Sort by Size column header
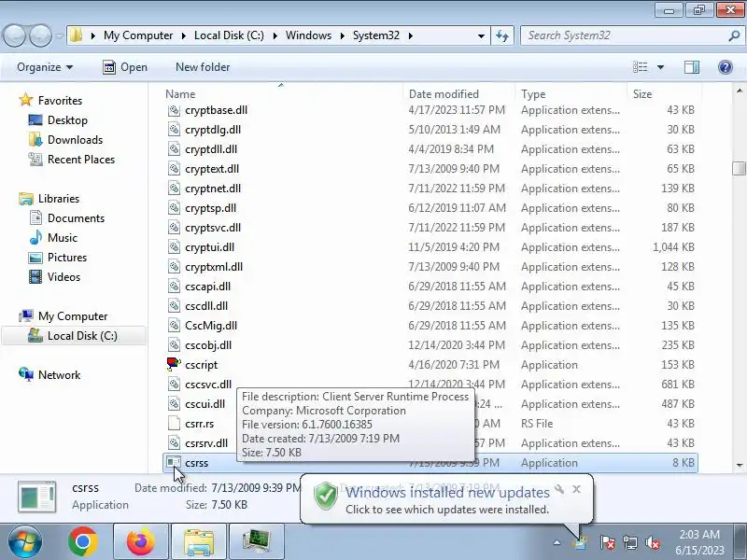747x560 pixels. coord(664,94)
